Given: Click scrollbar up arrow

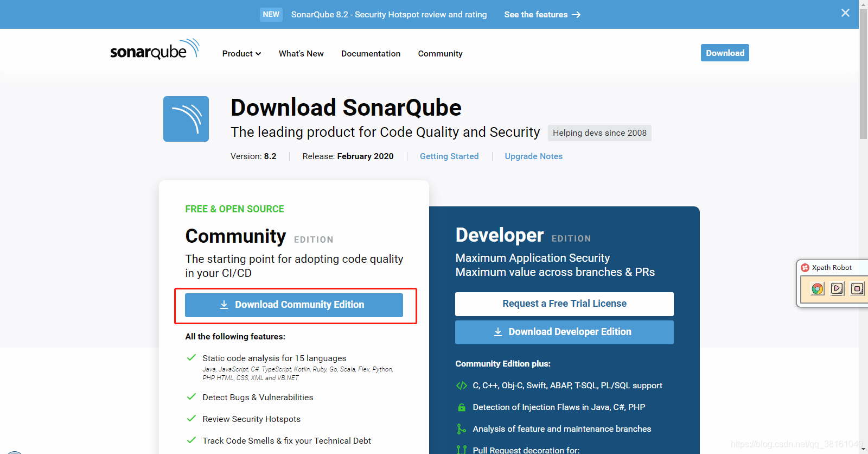Looking at the screenshot, I should (863, 4).
